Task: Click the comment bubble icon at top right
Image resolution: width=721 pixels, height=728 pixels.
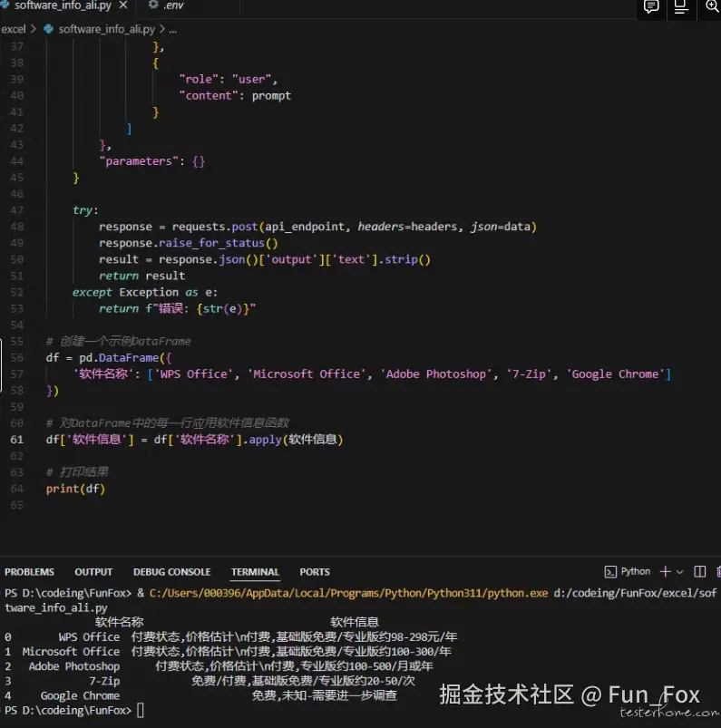Action: tap(651, 6)
